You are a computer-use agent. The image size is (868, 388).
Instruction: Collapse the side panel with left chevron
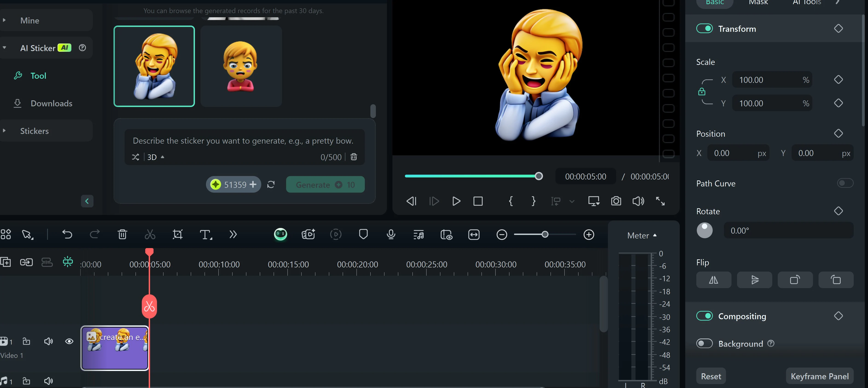pos(87,201)
